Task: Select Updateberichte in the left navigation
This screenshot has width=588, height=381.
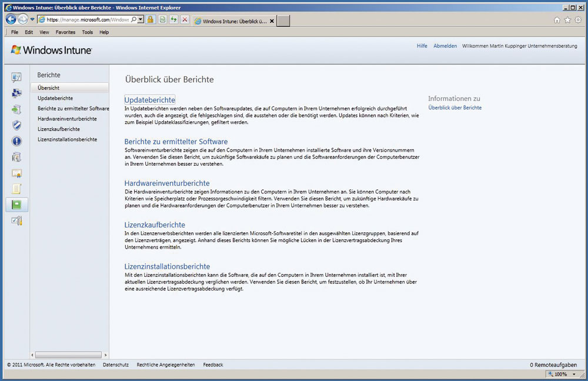Action: [55, 98]
